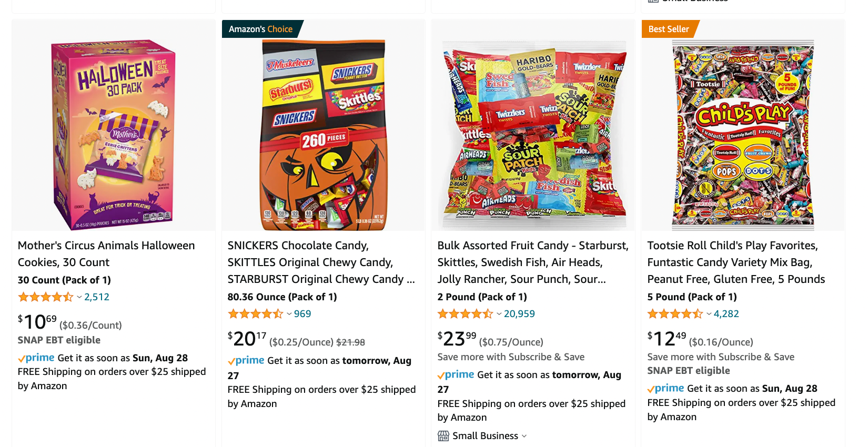
Task: Click the Child's Play candy bag image
Action: [x=743, y=135]
